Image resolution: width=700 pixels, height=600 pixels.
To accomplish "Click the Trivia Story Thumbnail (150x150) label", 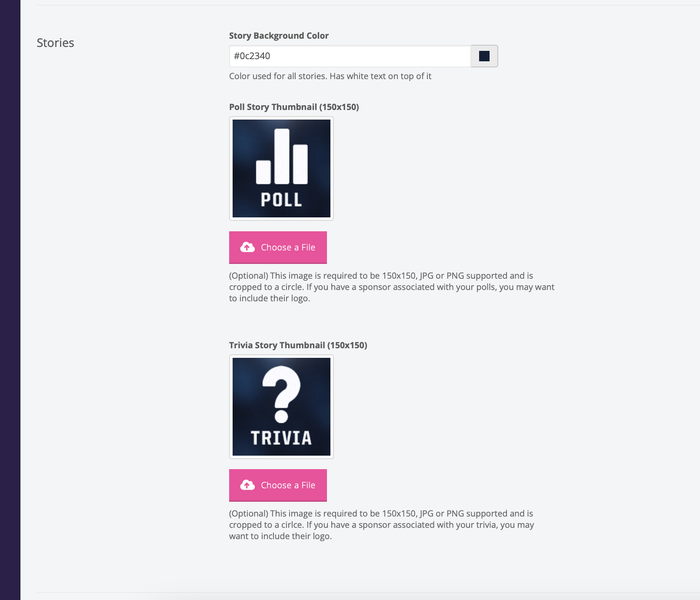I will click(298, 345).
